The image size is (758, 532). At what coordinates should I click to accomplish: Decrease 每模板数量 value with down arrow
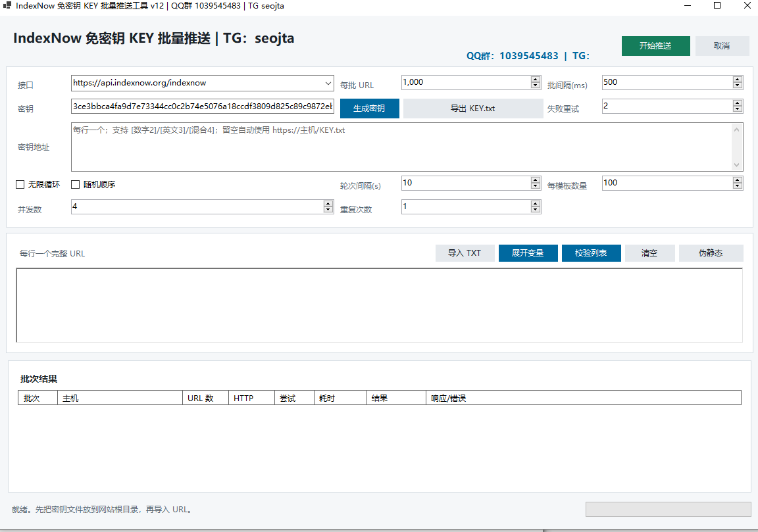click(737, 186)
